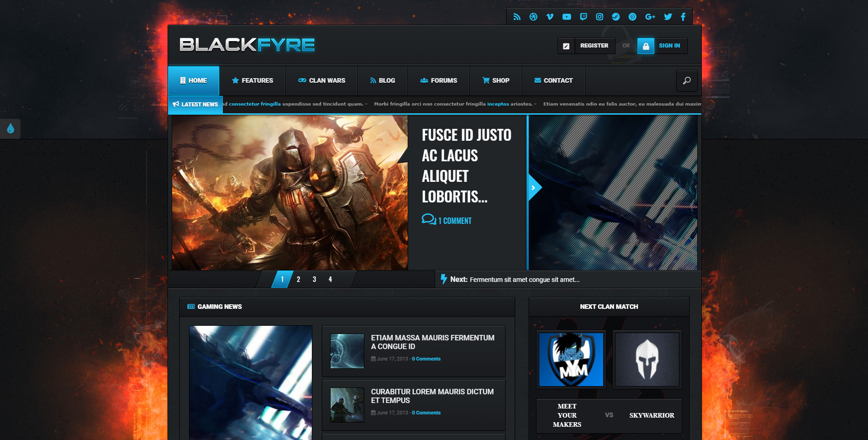Image resolution: width=868 pixels, height=440 pixels.
Task: Open article Curabitur Lorem Mauris Dictum
Action: click(x=432, y=396)
